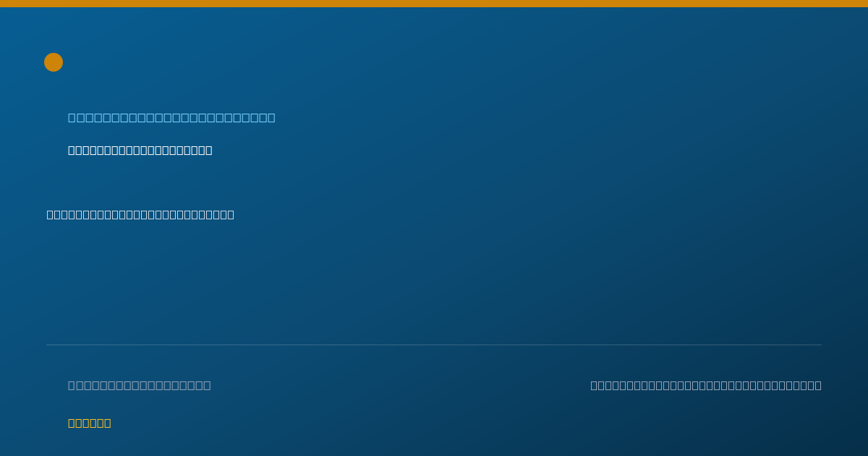
Task: Click the gray footer text on the left
Action: click(x=139, y=385)
